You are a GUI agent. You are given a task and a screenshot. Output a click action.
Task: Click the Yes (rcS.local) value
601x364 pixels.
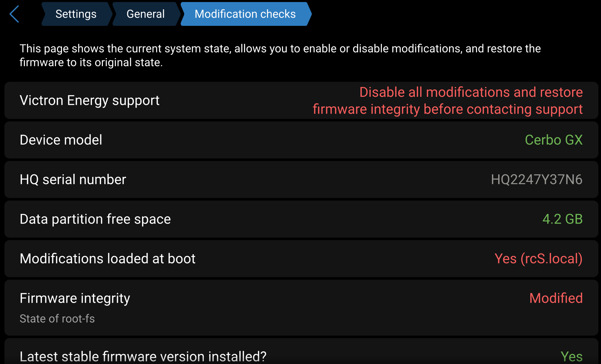click(539, 259)
